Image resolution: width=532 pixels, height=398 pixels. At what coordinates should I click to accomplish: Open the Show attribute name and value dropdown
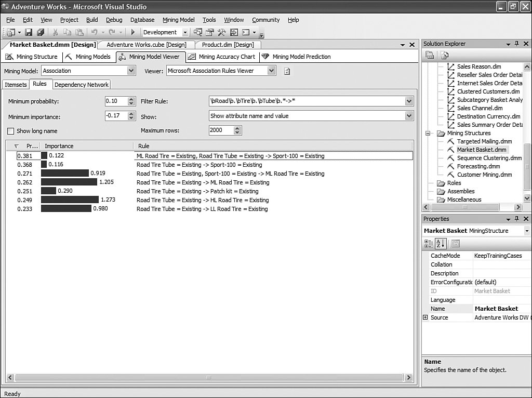[409, 116]
